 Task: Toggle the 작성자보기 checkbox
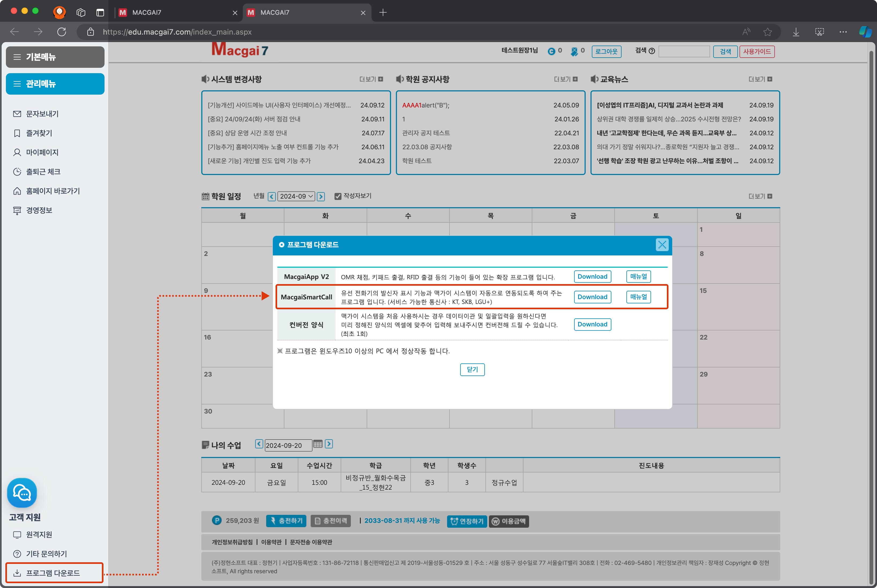click(338, 196)
